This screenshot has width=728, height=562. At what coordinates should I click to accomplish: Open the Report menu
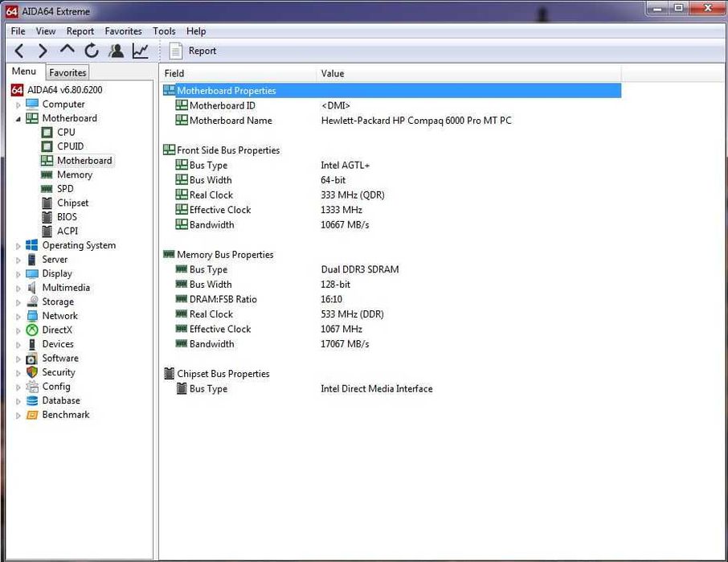[x=80, y=31]
